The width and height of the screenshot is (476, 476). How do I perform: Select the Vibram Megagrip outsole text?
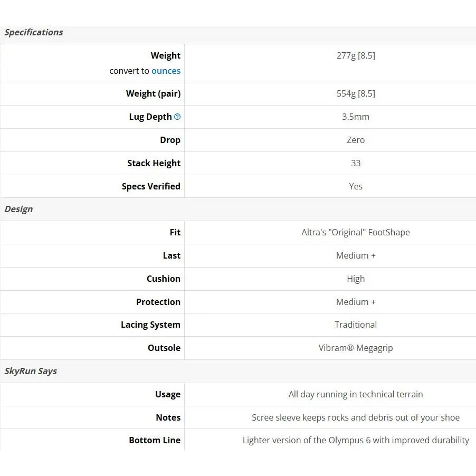click(x=356, y=348)
